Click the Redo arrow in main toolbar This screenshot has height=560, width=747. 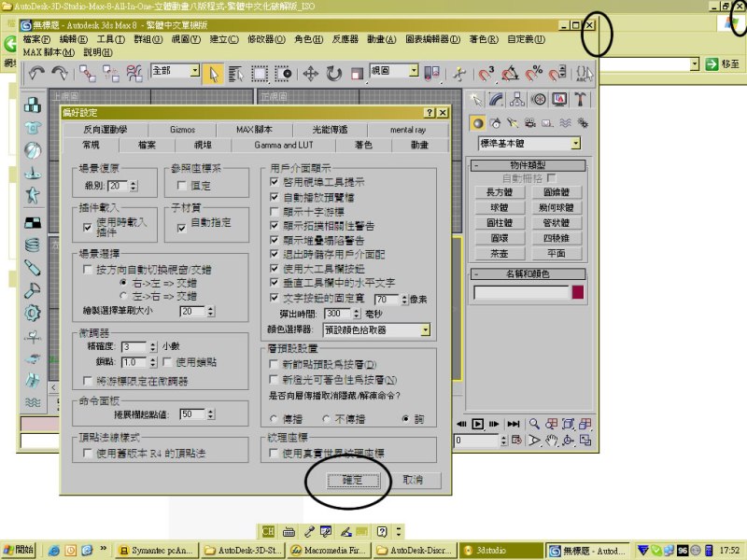pyautogui.click(x=60, y=74)
